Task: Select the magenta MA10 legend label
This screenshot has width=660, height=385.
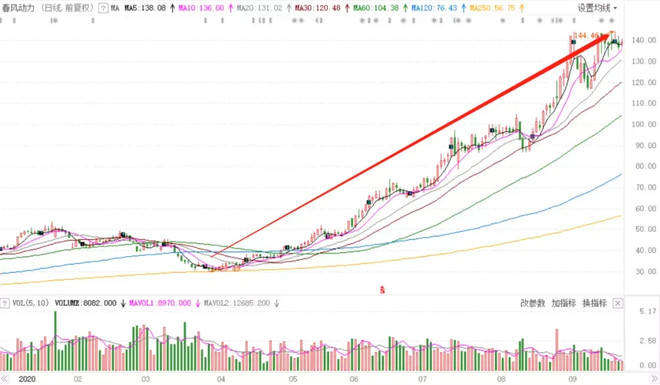Action: tap(201, 8)
